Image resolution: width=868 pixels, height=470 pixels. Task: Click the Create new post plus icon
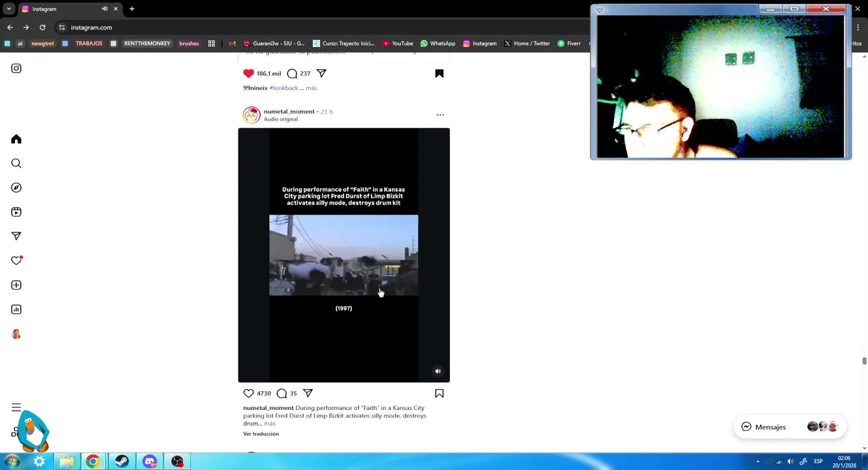(16, 285)
